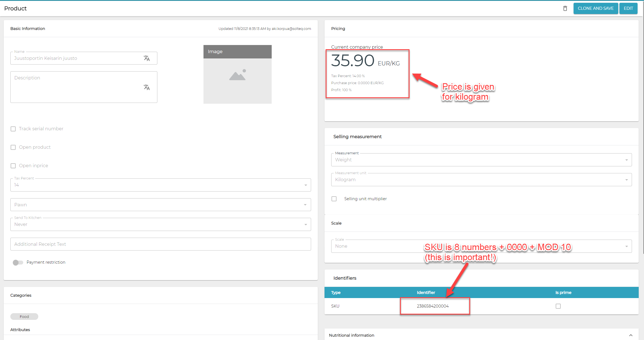Turn on the Payment restriction switch
This screenshot has height=340, width=644.
pos(18,262)
